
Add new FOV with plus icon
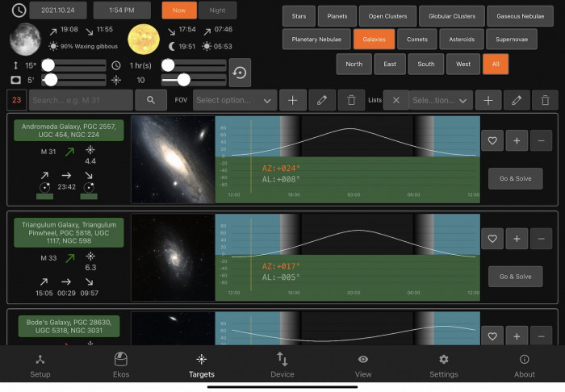point(292,100)
